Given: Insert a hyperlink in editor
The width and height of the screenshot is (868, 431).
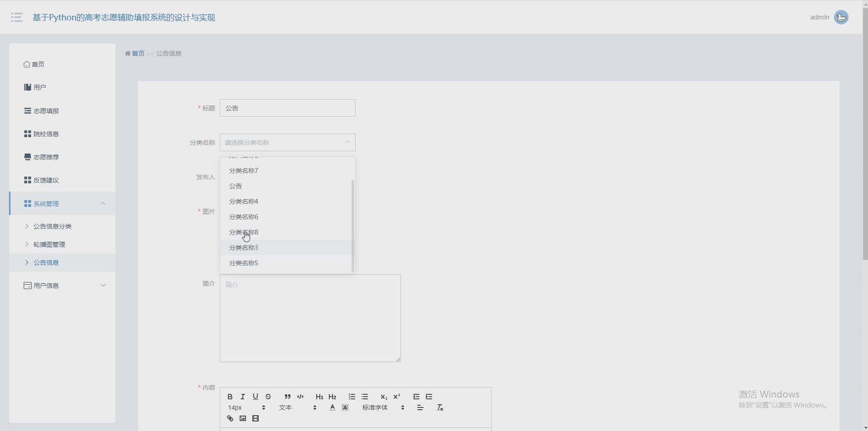Looking at the screenshot, I should click(230, 418).
